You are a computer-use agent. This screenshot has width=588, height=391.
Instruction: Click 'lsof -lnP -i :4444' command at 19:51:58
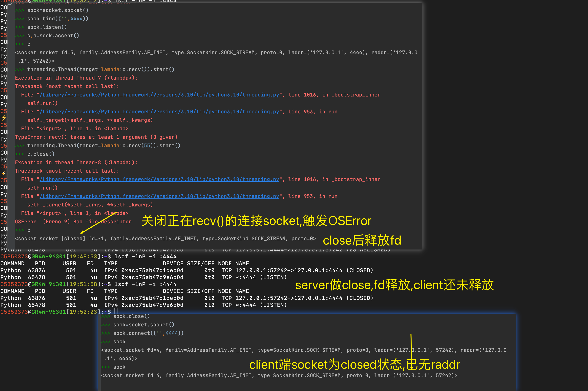point(145,284)
